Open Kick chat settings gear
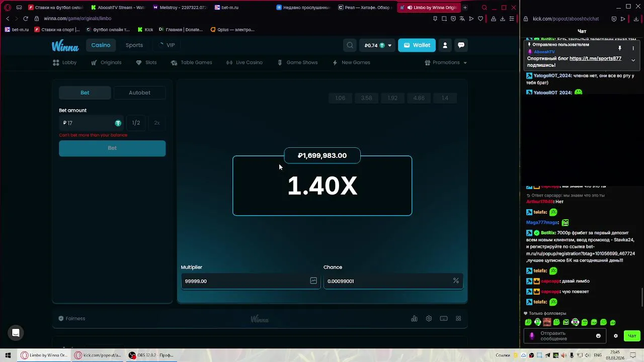The width and height of the screenshot is (644, 362). 615,336
